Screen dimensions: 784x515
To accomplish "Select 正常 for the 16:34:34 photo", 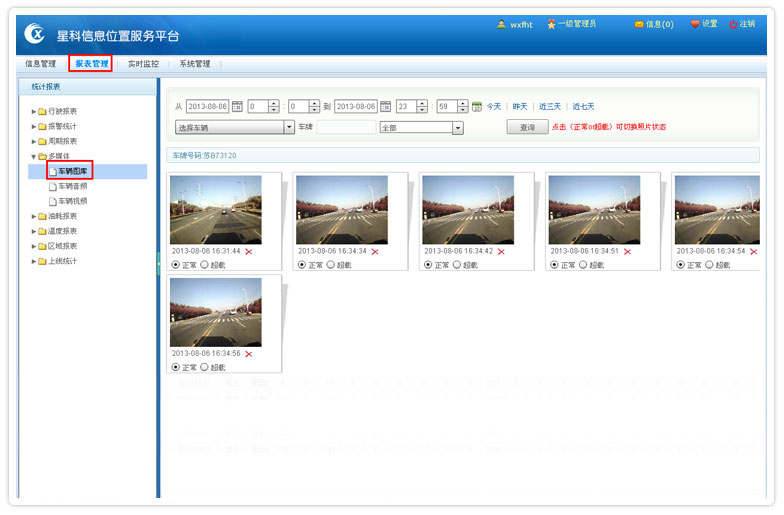I will point(303,265).
